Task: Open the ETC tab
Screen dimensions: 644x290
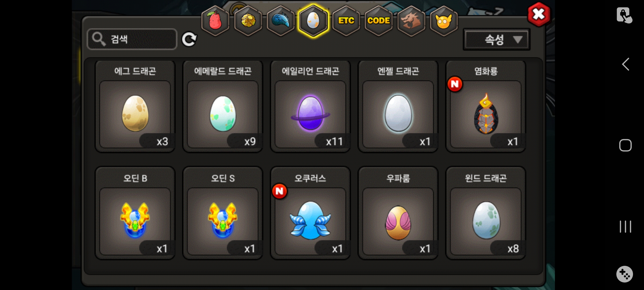Action: click(346, 21)
